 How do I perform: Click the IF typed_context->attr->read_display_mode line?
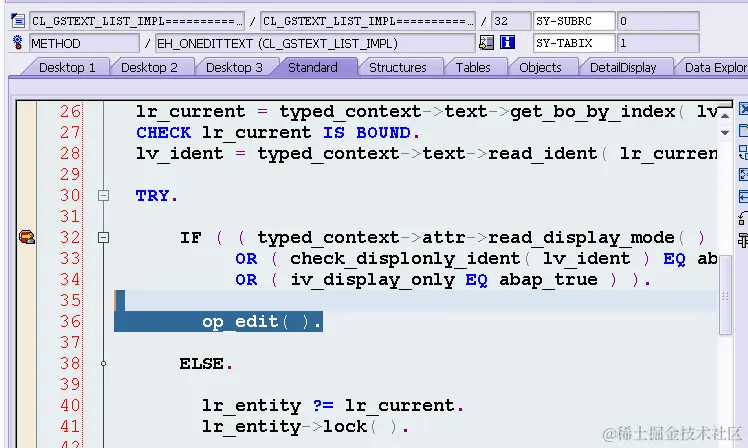point(442,238)
